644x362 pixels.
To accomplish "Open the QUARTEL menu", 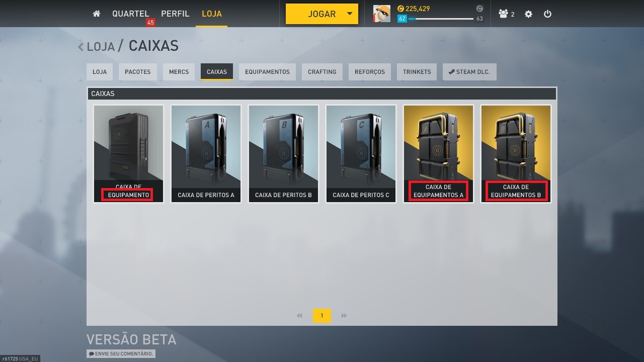I will 131,14.
